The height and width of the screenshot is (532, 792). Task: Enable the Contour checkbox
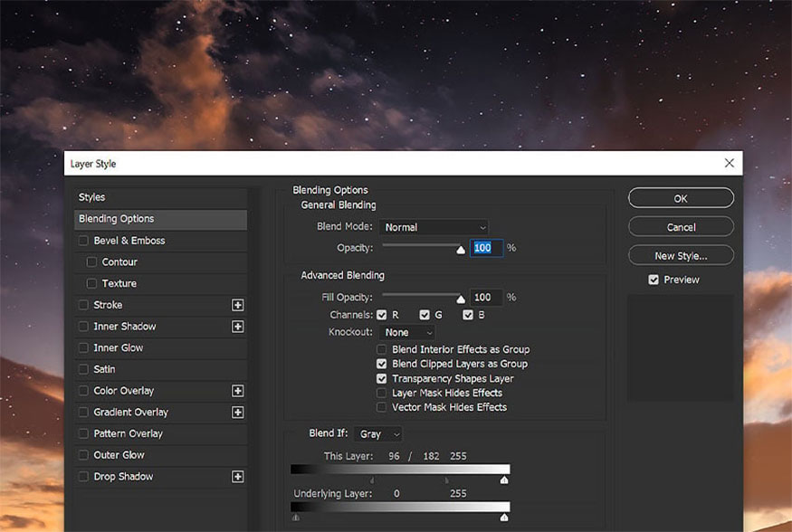pos(91,262)
